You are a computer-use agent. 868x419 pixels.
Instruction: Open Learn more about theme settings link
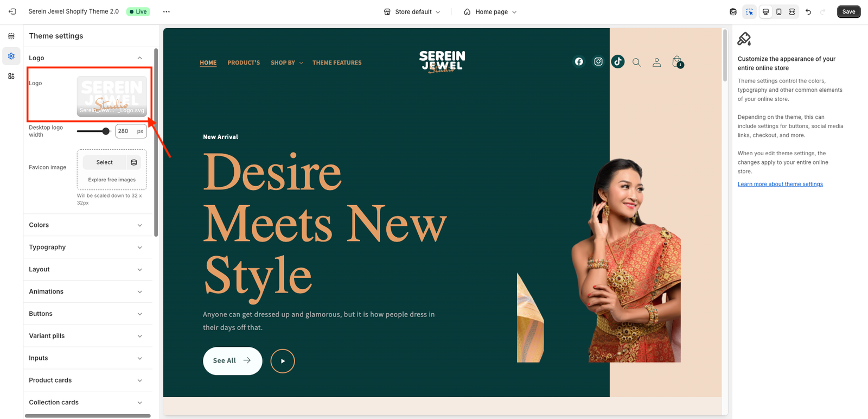780,184
